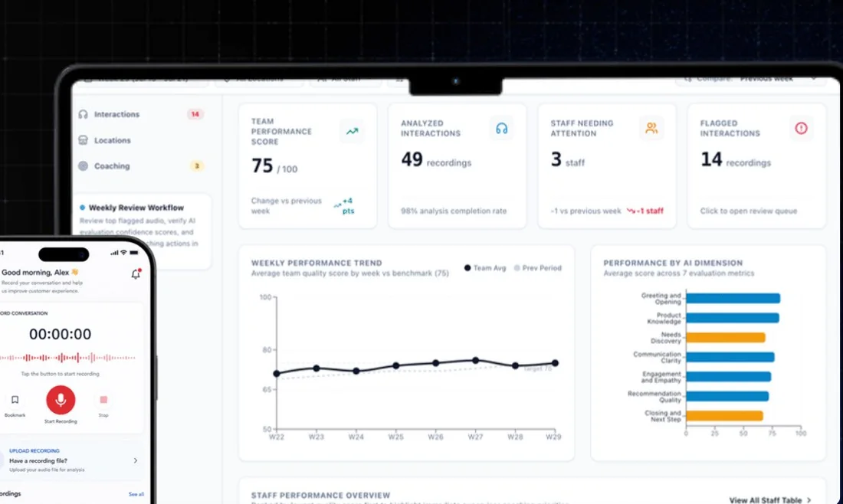Click the Engagement and Empathy bar
The image size is (843, 504).
(729, 377)
